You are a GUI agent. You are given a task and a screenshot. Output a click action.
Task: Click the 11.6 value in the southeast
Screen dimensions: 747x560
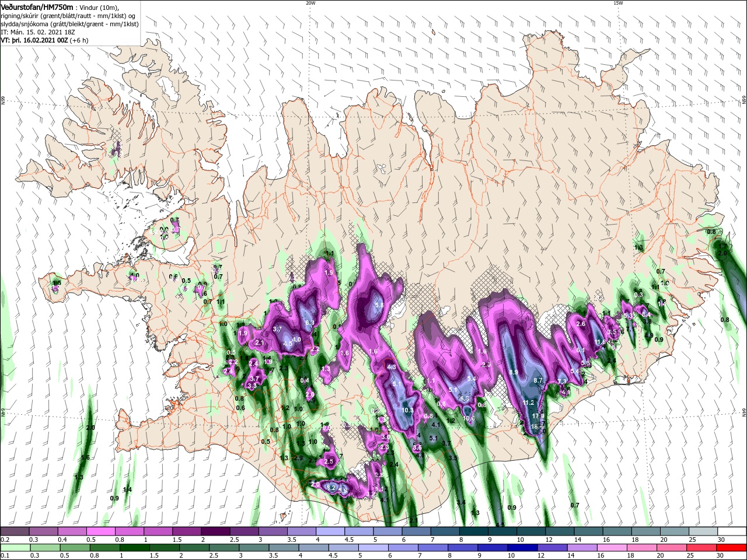[600, 342]
